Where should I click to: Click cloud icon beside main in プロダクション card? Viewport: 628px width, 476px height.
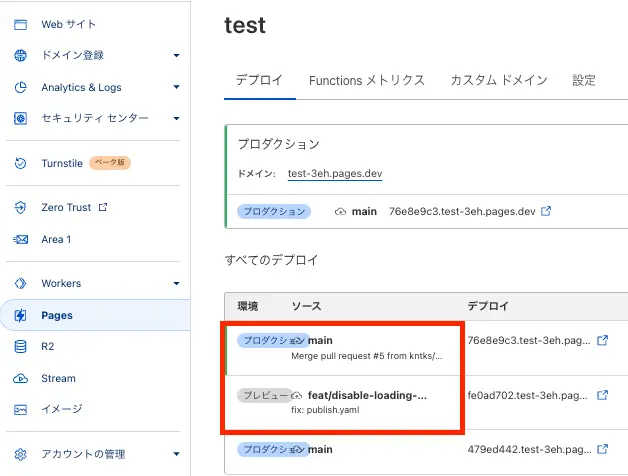pos(340,212)
